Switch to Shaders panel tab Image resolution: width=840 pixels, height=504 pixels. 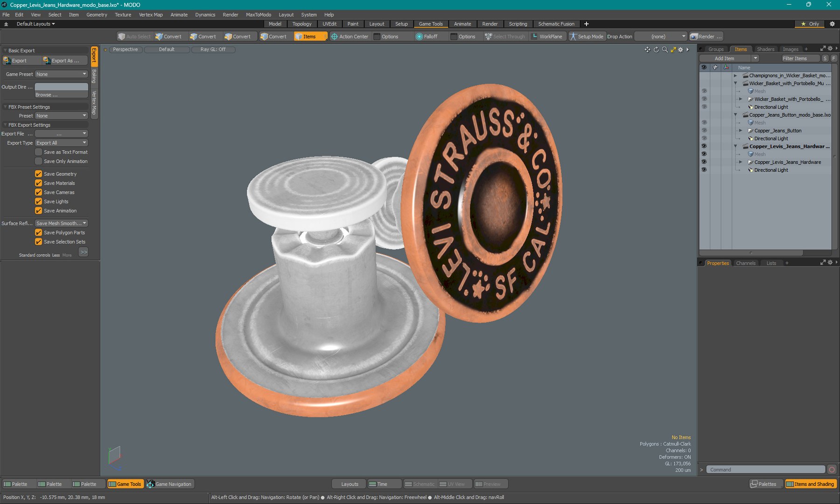[x=765, y=49]
